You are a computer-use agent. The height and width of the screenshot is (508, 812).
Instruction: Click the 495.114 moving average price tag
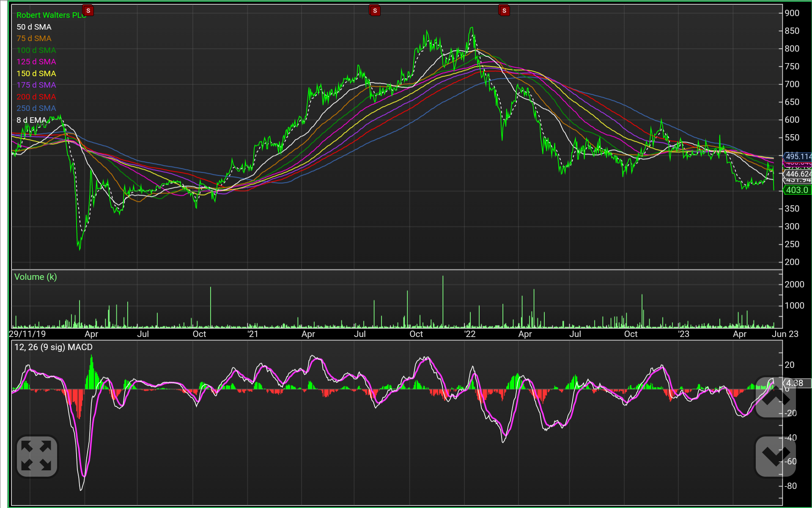(798, 156)
